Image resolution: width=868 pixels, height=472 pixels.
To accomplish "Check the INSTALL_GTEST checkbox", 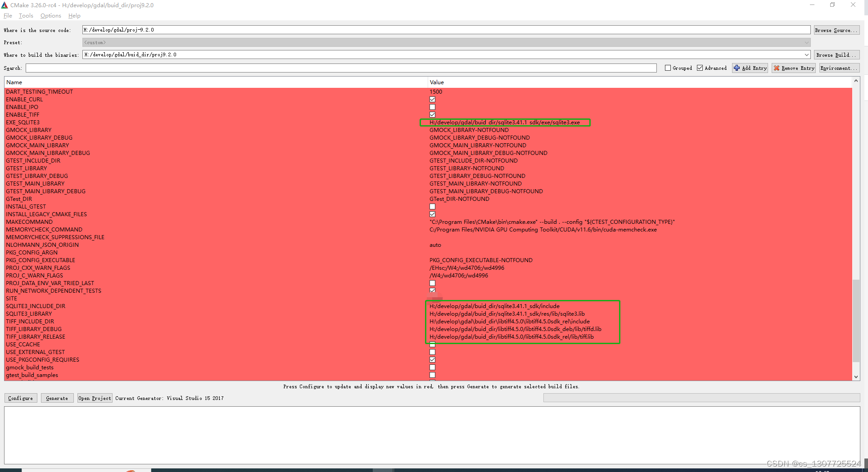I will coord(432,207).
